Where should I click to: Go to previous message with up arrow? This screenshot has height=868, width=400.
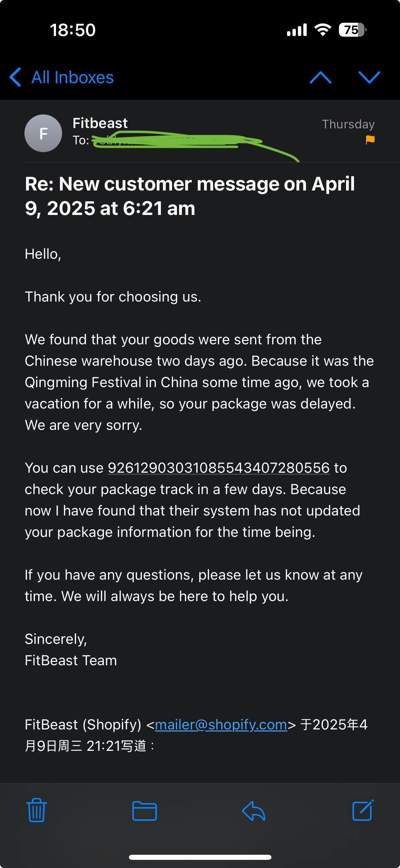320,77
